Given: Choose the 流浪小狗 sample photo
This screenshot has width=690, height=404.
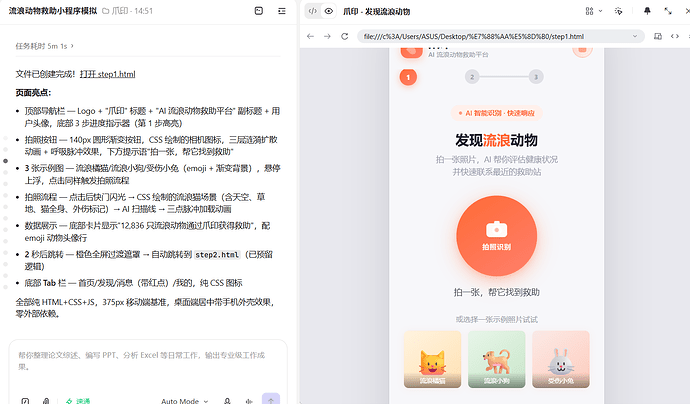Looking at the screenshot, I should click(496, 359).
